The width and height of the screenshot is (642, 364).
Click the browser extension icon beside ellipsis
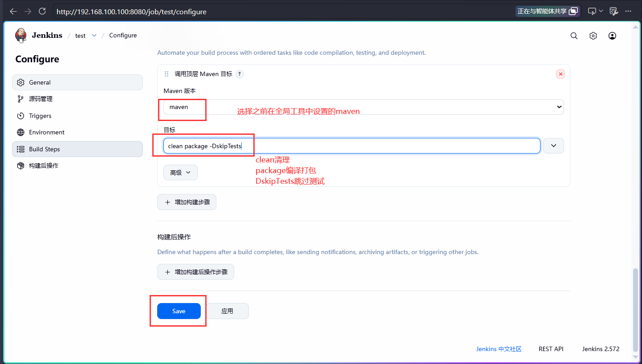pos(614,12)
